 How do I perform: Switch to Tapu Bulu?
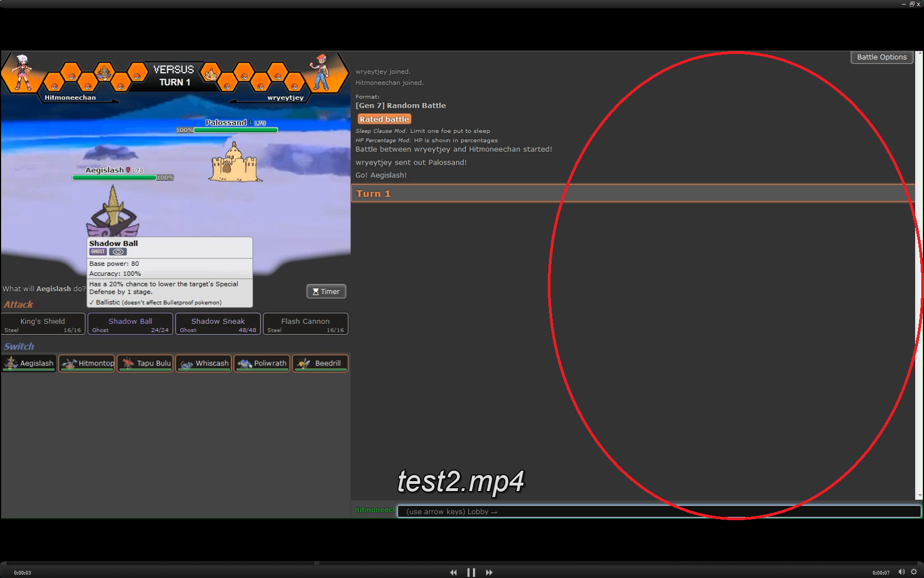pos(145,363)
